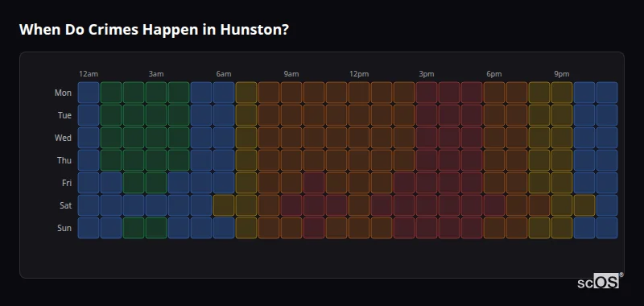
Task: Click the Friday 1am blue cell
Action: (111, 183)
